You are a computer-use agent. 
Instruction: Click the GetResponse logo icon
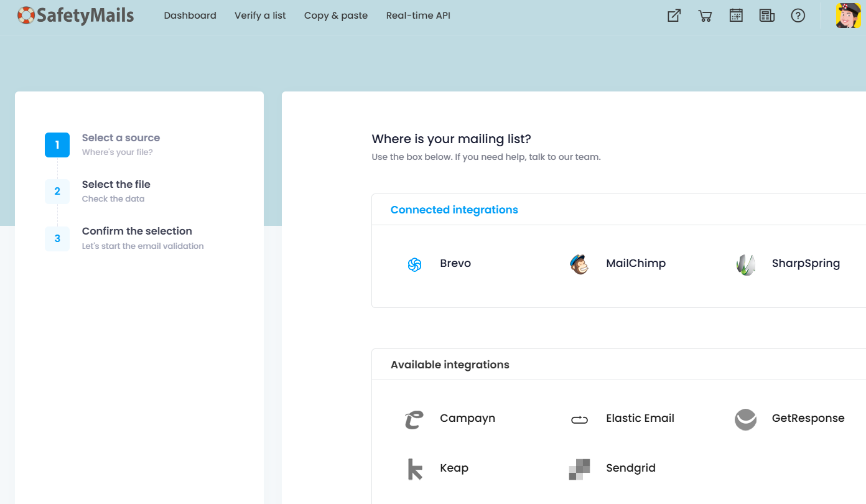click(x=745, y=419)
